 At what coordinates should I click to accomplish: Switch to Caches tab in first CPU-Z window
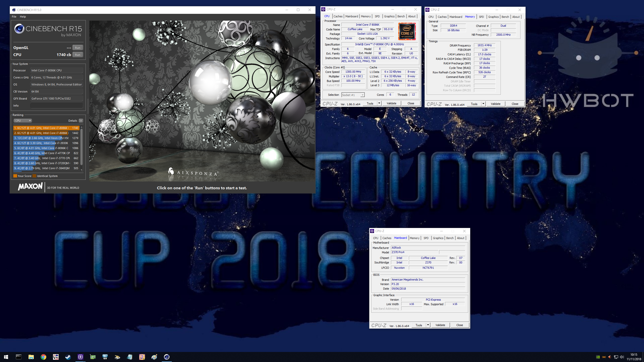pyautogui.click(x=338, y=16)
